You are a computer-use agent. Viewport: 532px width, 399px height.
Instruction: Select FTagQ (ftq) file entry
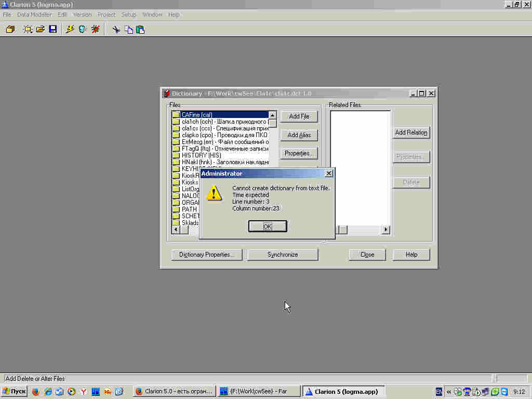(x=223, y=149)
